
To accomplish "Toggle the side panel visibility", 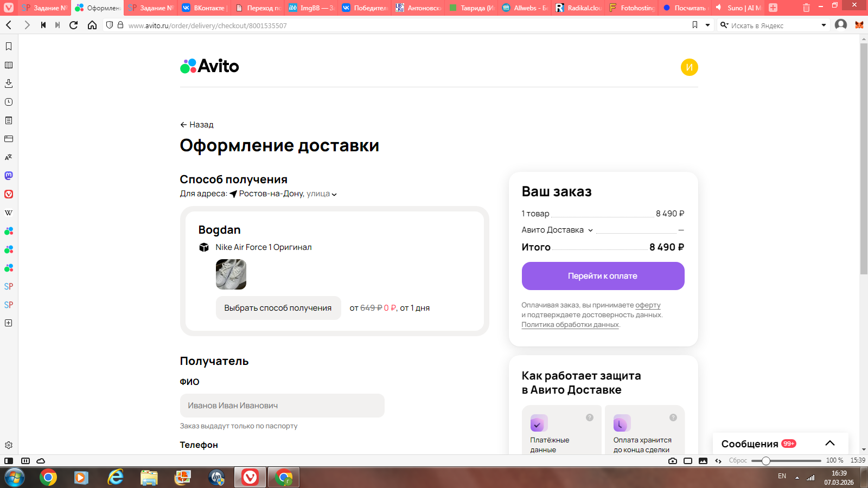I will coord(9,461).
